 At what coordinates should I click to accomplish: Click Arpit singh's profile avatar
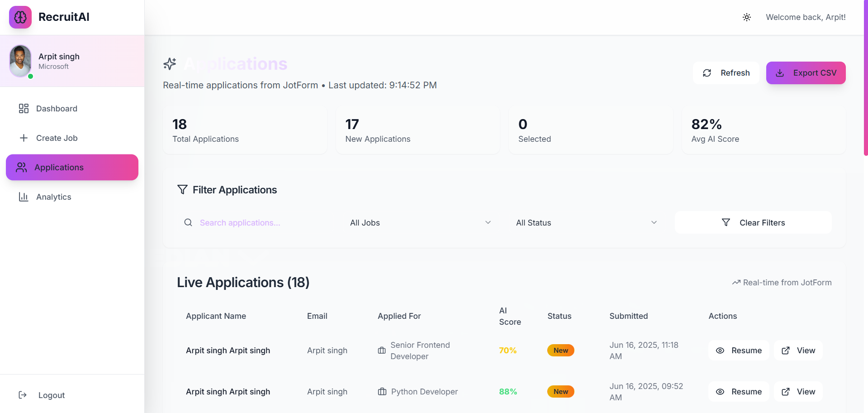pyautogui.click(x=20, y=61)
